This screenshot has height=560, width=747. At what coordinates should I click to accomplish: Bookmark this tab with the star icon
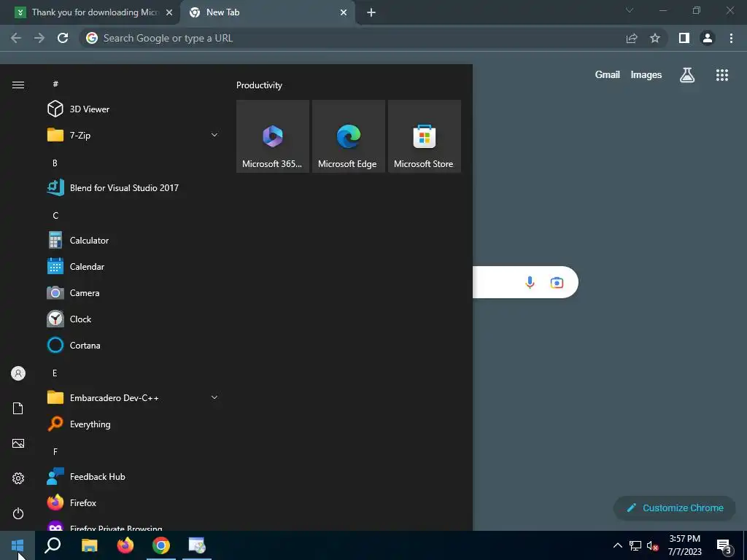[x=655, y=38]
